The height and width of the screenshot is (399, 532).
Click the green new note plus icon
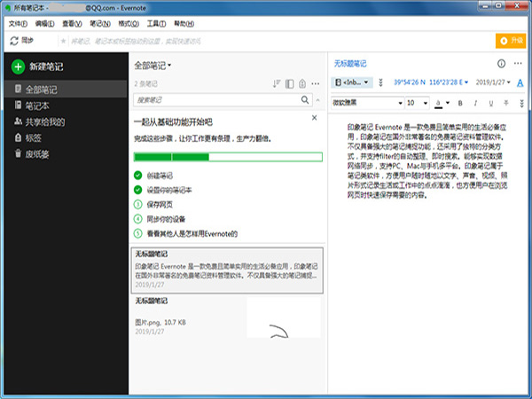coord(18,66)
